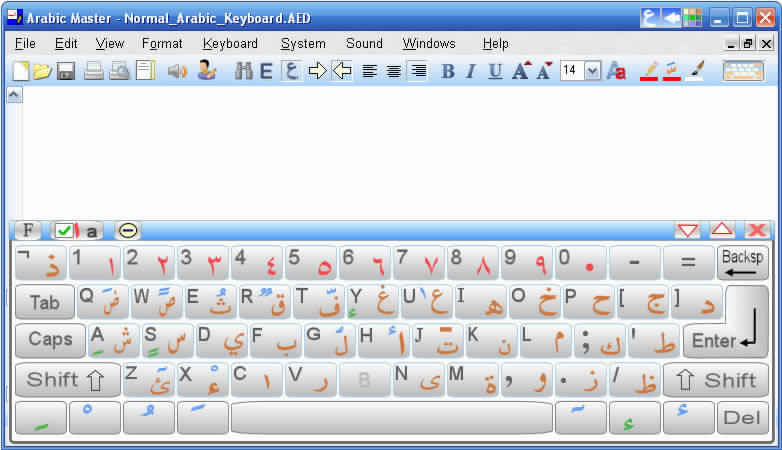This screenshot has height=450, width=782.
Task: Toggle underline formatting
Action: pos(495,72)
